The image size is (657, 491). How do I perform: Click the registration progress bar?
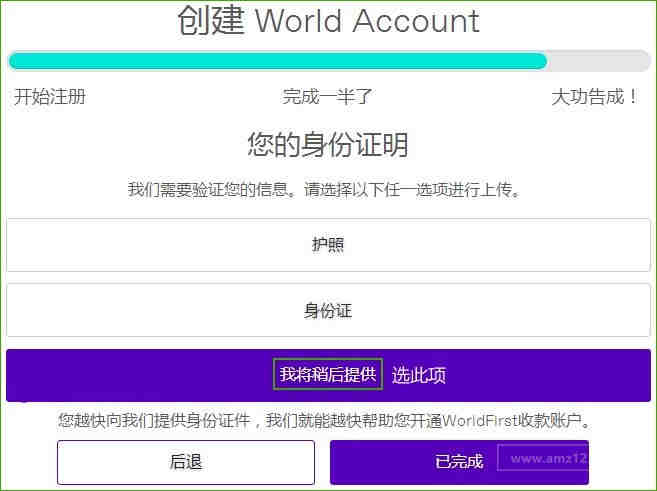pyautogui.click(x=329, y=61)
